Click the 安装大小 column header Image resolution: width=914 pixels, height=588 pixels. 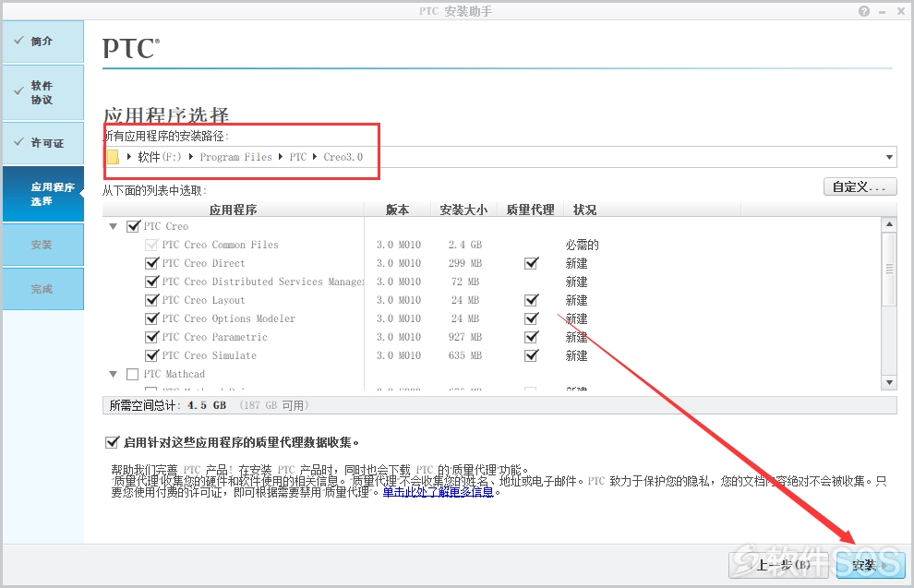pyautogui.click(x=464, y=210)
